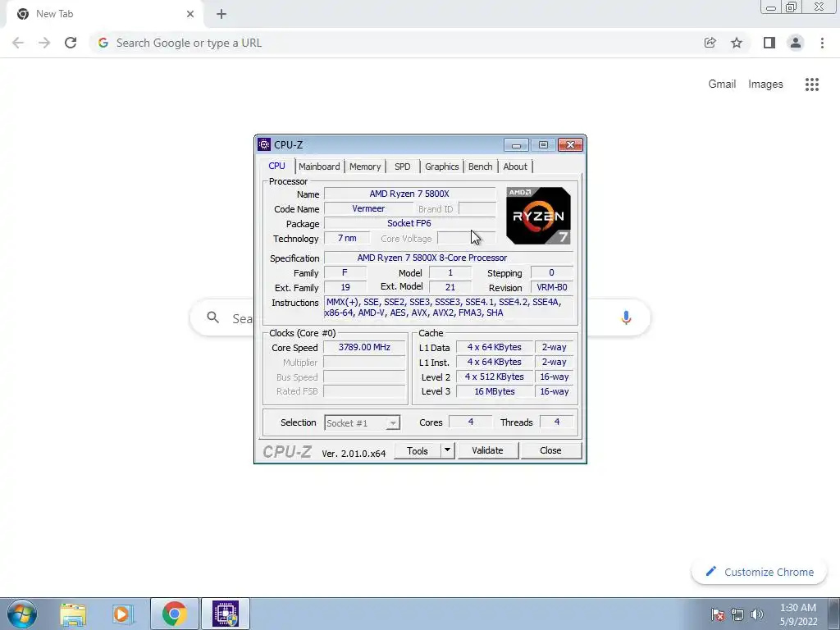Click the Chrome back arrow
Viewport: 840px width, 630px height.
[18, 43]
